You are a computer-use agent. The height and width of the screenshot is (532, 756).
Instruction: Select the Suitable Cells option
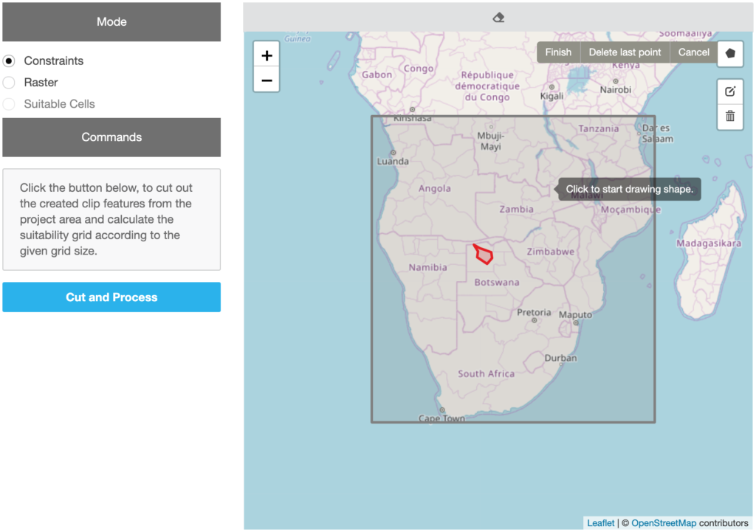point(7,103)
